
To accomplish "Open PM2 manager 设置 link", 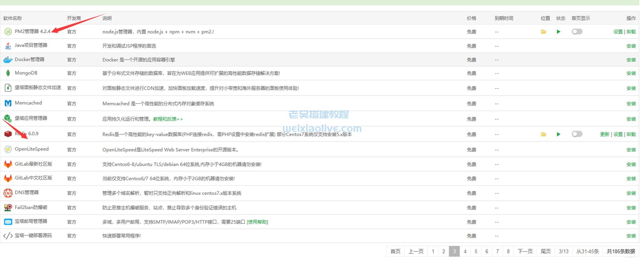I will (618, 32).
